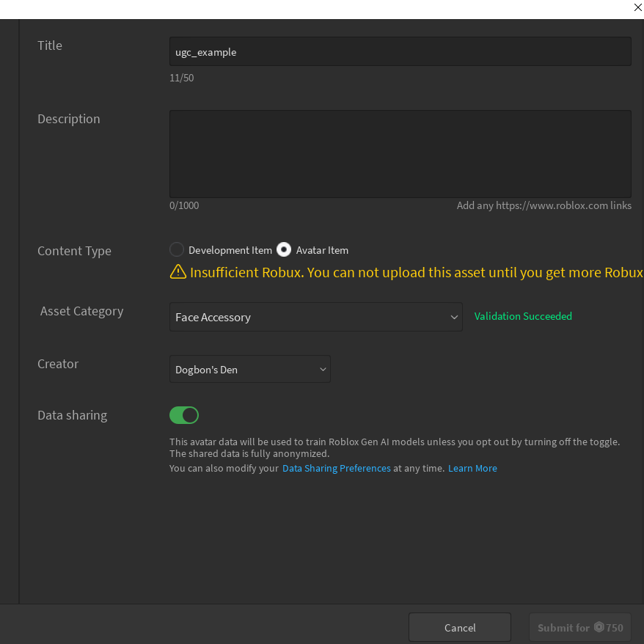Click the Robux icon in Submit button
The width and height of the screenshot is (644, 644).
(599, 626)
